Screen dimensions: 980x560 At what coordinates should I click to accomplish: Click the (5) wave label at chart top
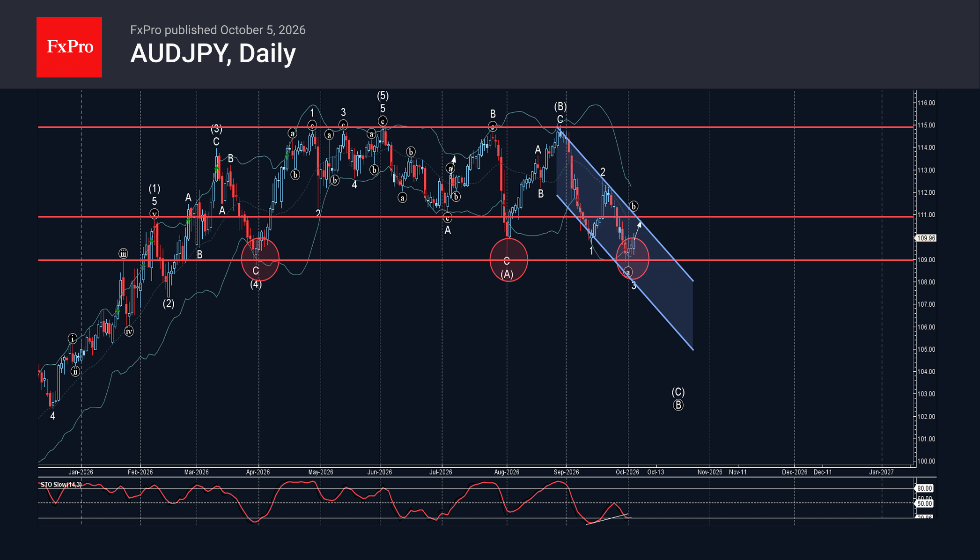coord(383,96)
